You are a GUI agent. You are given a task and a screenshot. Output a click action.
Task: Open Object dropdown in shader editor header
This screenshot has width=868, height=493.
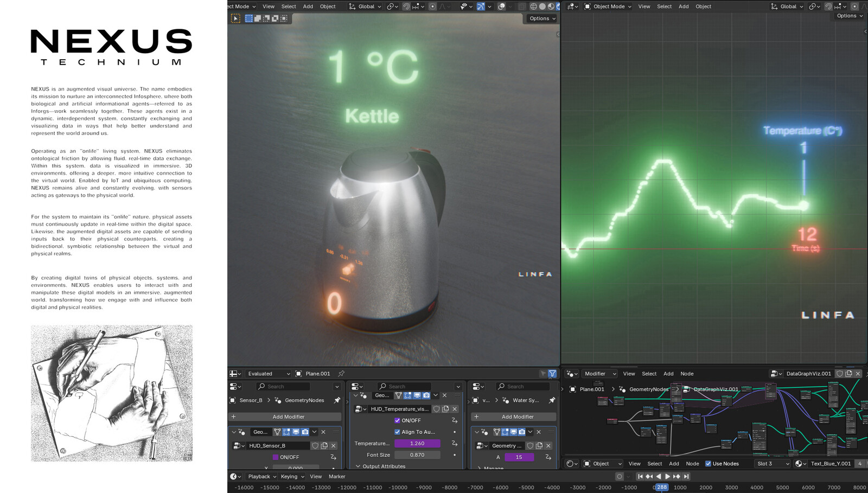click(603, 464)
